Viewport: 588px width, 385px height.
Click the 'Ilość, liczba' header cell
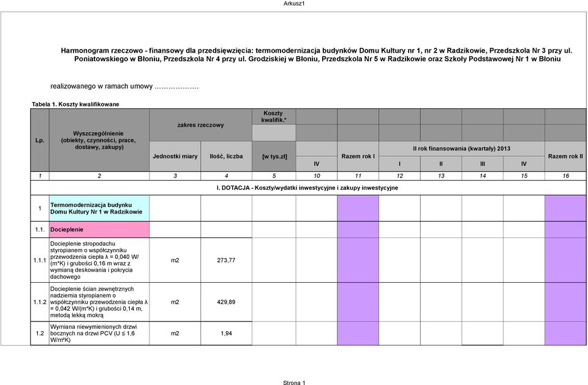[226, 156]
